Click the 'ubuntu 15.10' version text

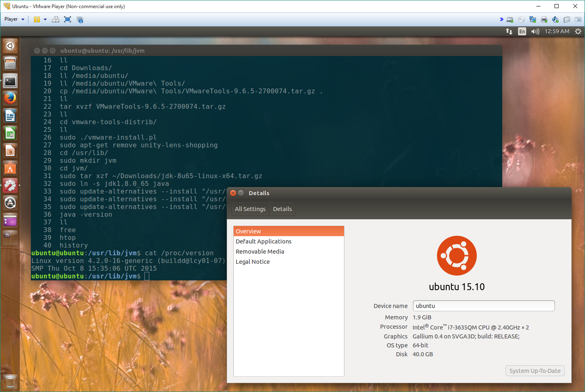(x=457, y=287)
